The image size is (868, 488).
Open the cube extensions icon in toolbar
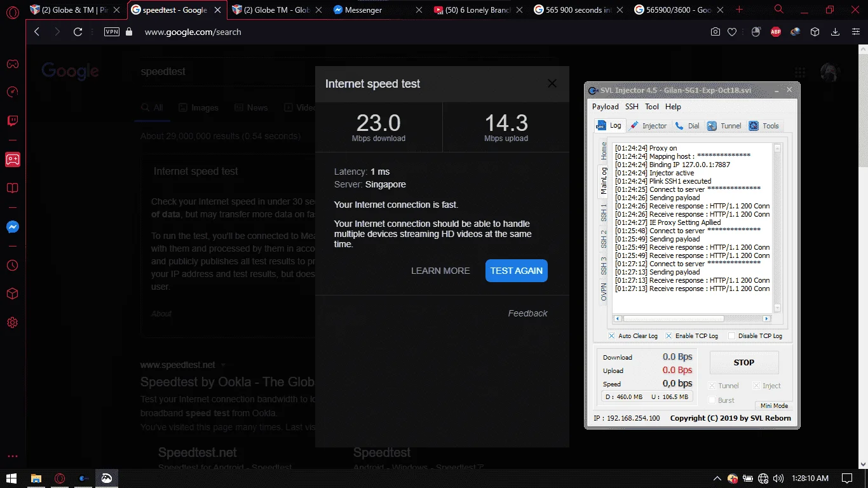(x=815, y=32)
